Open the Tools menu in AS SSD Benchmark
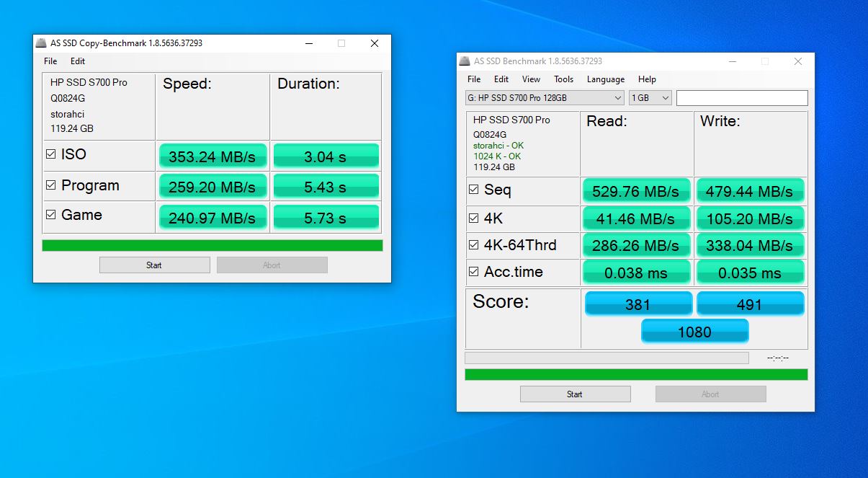The height and width of the screenshot is (478, 868). coord(563,79)
